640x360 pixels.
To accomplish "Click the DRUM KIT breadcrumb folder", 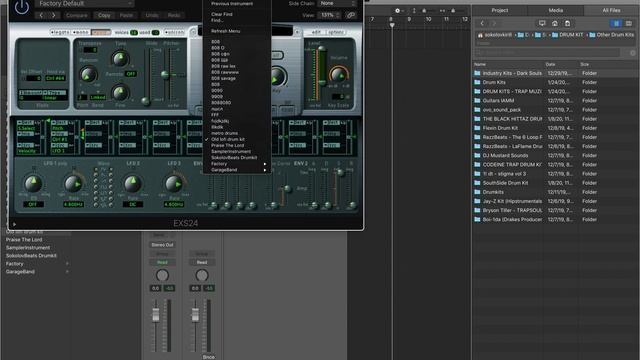I will (568, 35).
